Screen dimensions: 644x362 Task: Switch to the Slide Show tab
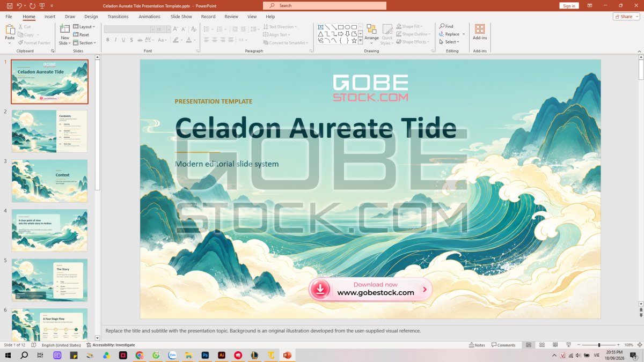(x=181, y=17)
